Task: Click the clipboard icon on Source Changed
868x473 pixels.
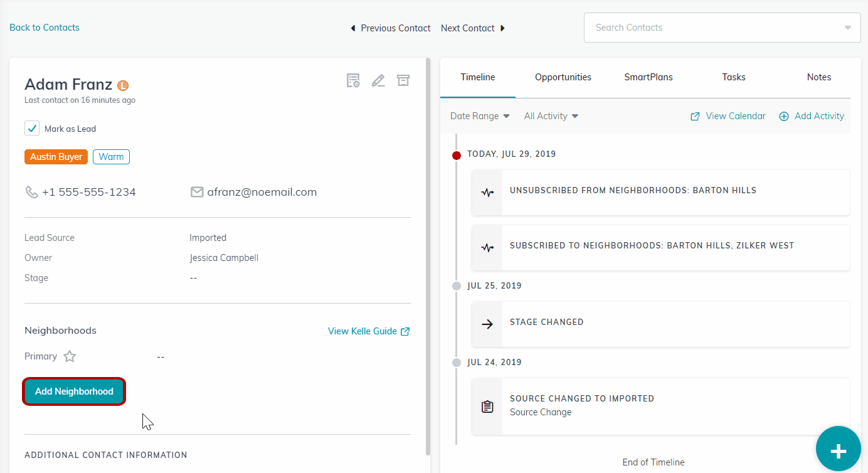Action: (487, 407)
